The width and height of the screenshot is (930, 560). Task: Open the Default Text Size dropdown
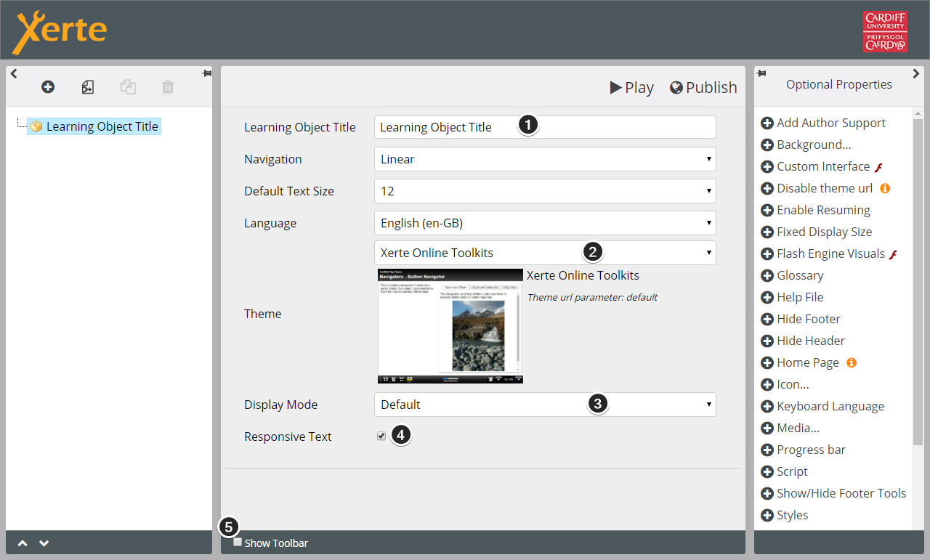[x=545, y=191]
